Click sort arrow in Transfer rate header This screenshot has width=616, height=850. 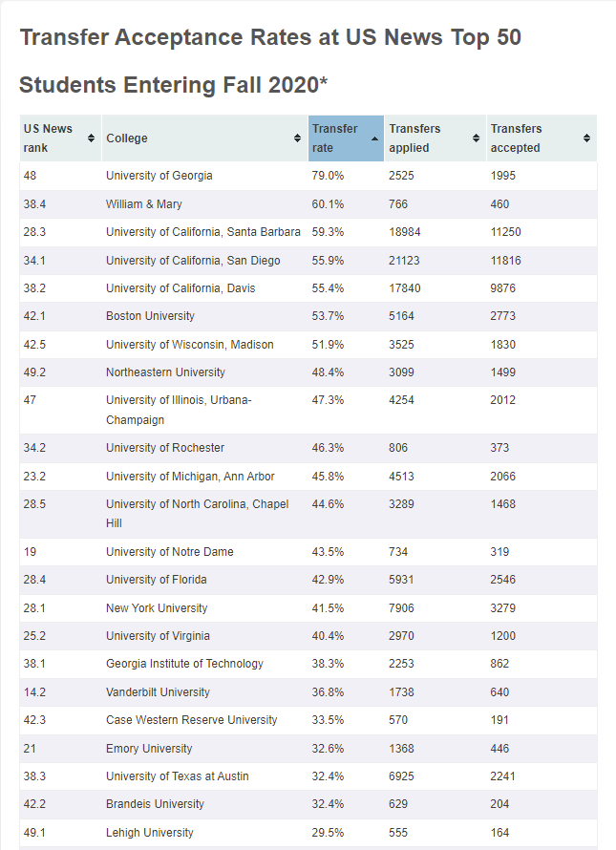tap(374, 138)
